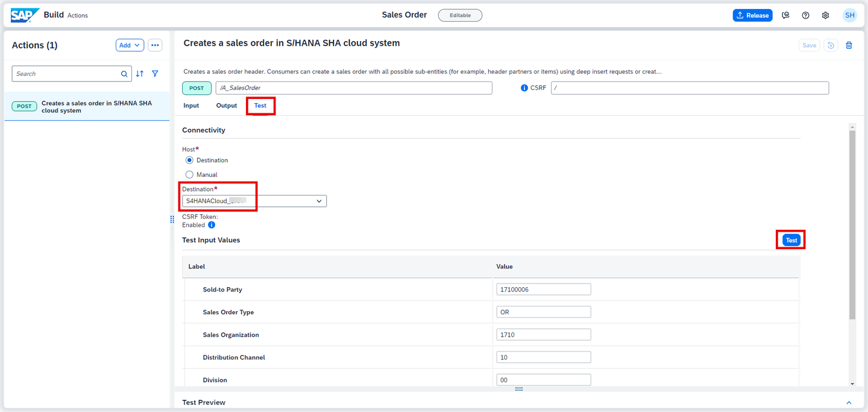Click the Release button
The width and height of the screenshot is (868, 412).
(x=752, y=16)
